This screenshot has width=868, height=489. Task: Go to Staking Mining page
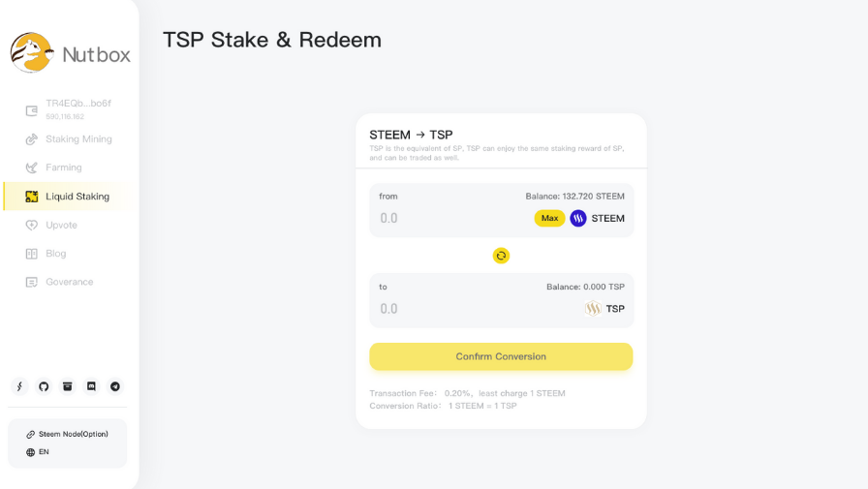(x=77, y=139)
